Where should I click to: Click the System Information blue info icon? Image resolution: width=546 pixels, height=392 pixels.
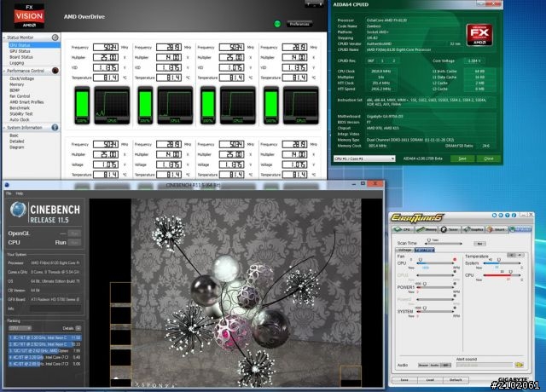[x=55, y=127]
